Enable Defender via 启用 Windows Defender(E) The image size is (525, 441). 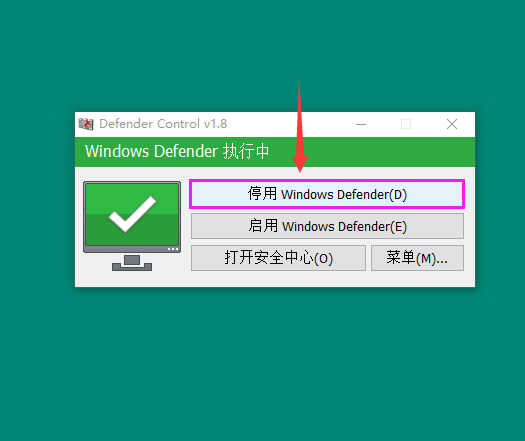[x=327, y=226]
